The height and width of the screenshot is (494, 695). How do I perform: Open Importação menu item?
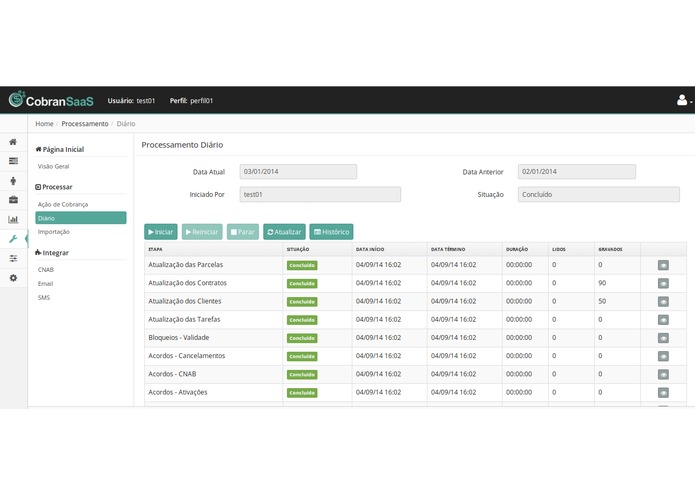(54, 232)
